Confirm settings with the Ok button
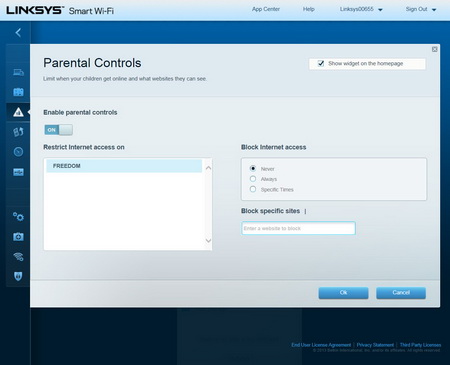Viewport: 450px width, 365px height. [343, 293]
